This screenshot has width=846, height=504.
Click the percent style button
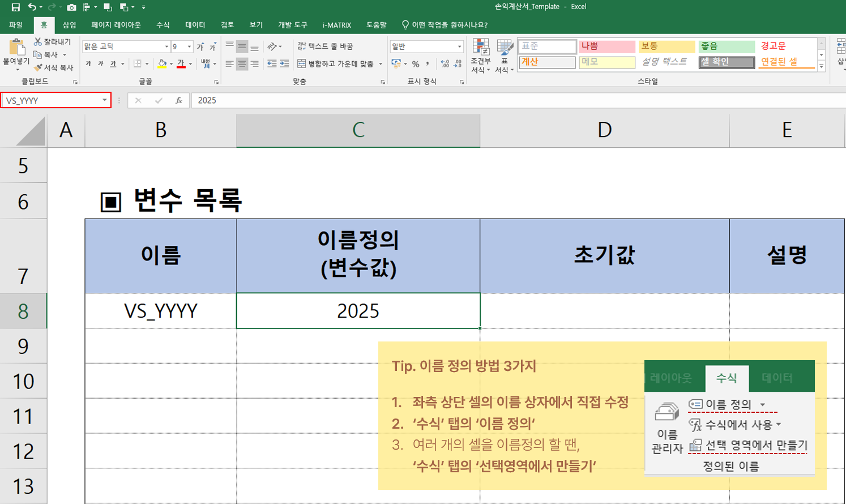click(x=416, y=64)
